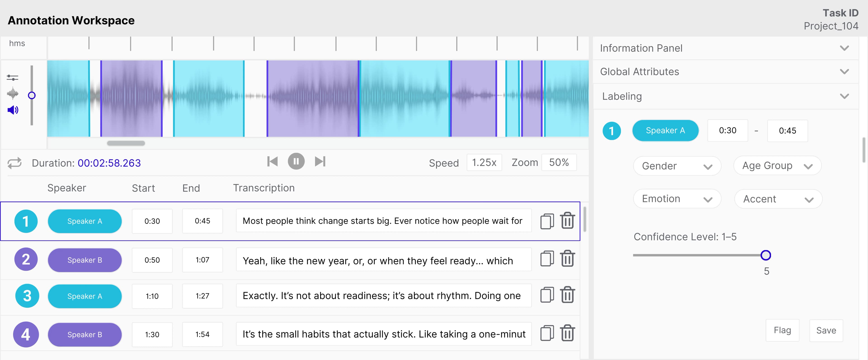Select the audio settings sliders icon
The width and height of the screenshot is (868, 360).
tap(12, 77)
